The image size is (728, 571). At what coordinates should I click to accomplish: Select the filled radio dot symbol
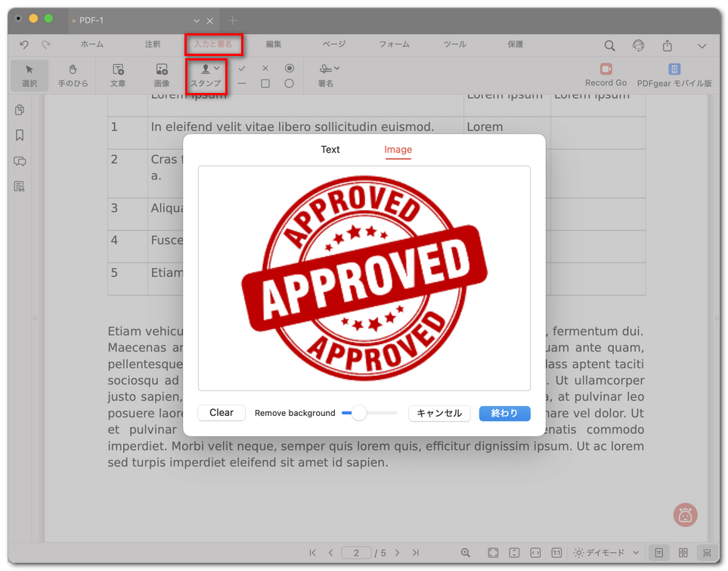pyautogui.click(x=289, y=68)
